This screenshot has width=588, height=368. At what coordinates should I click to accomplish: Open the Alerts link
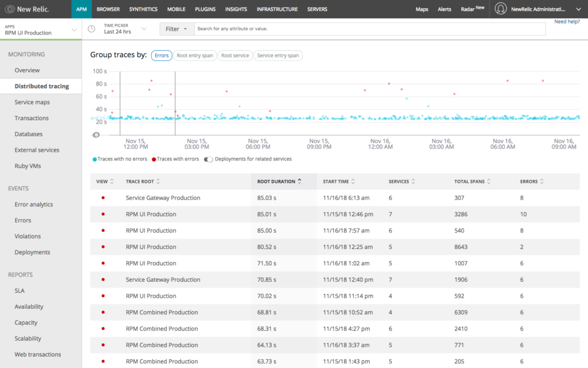pyautogui.click(x=444, y=9)
